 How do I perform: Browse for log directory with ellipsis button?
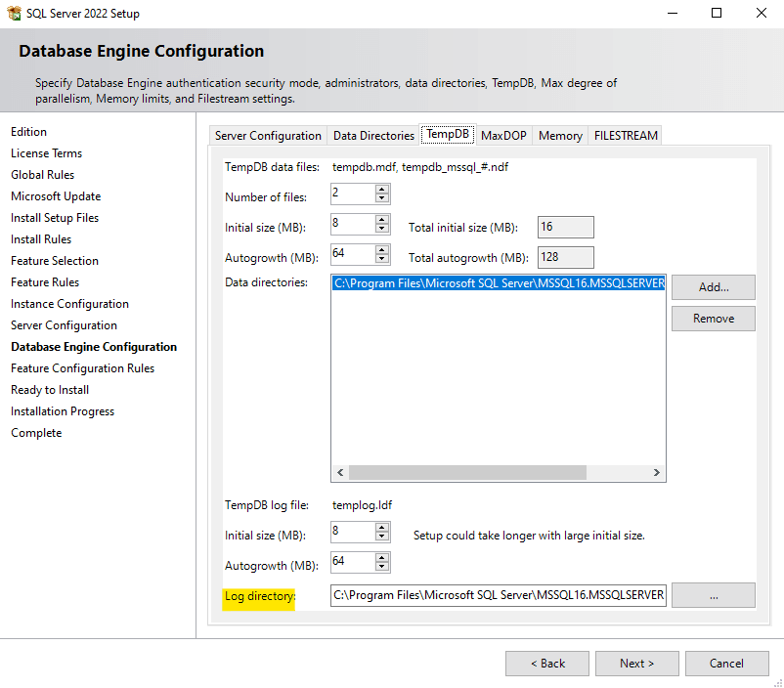tap(714, 595)
